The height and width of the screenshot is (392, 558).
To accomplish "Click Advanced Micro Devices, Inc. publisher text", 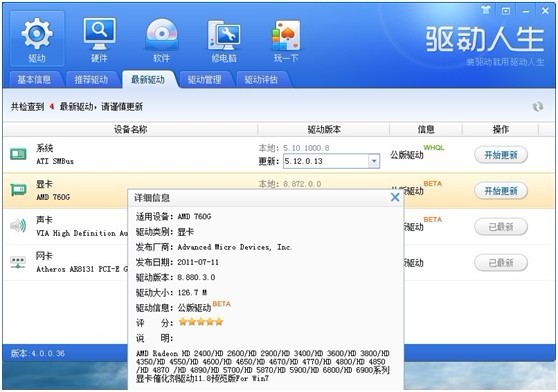I will [235, 247].
